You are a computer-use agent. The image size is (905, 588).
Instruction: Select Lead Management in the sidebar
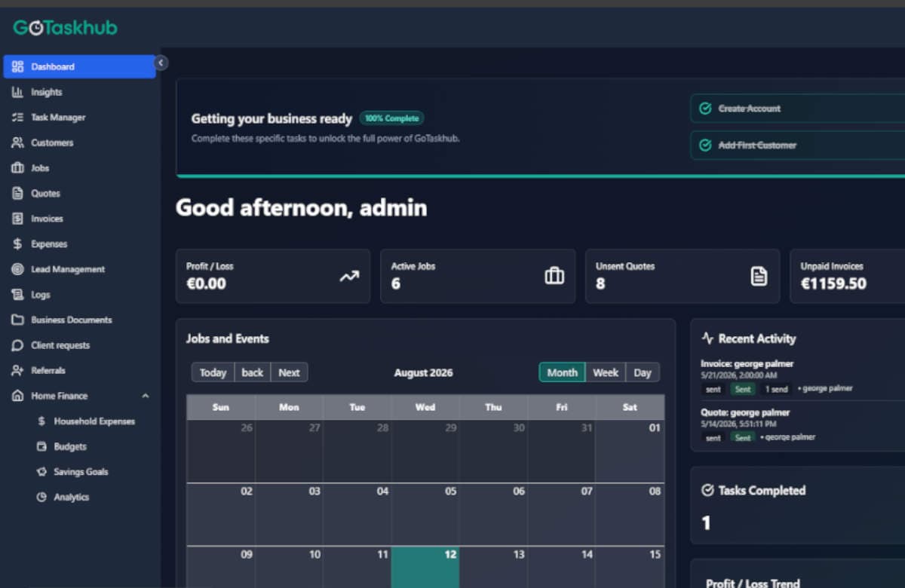[79, 269]
